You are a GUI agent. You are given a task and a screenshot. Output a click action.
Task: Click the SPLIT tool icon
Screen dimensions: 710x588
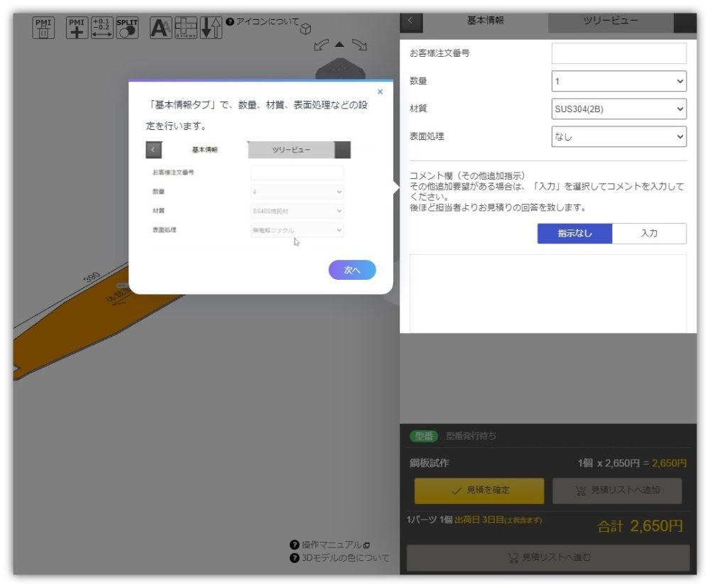(x=126, y=28)
